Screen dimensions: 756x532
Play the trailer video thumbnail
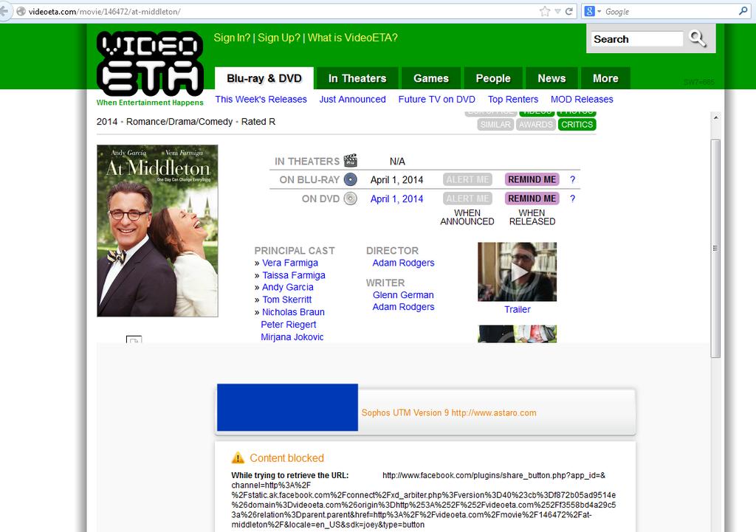518,272
